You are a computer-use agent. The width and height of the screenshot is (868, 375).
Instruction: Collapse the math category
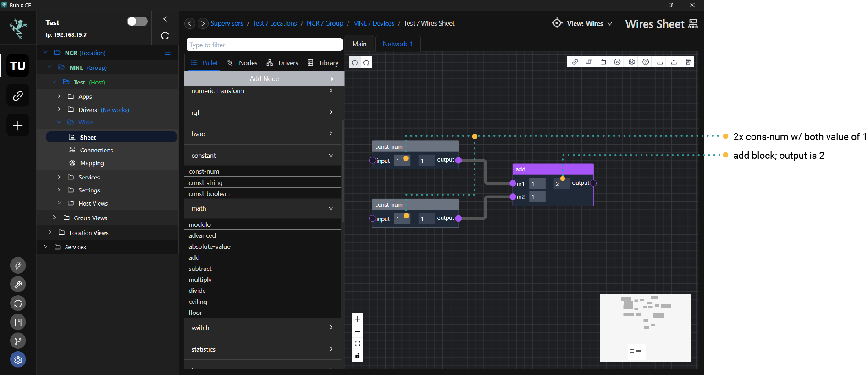point(264,208)
